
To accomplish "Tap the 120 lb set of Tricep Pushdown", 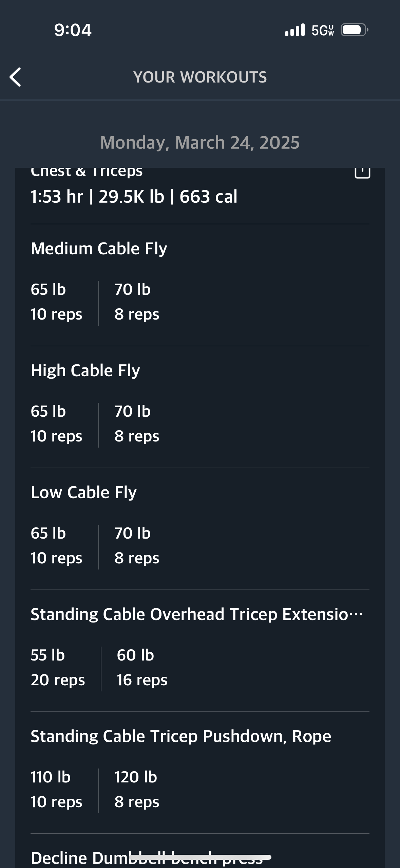I will click(137, 790).
